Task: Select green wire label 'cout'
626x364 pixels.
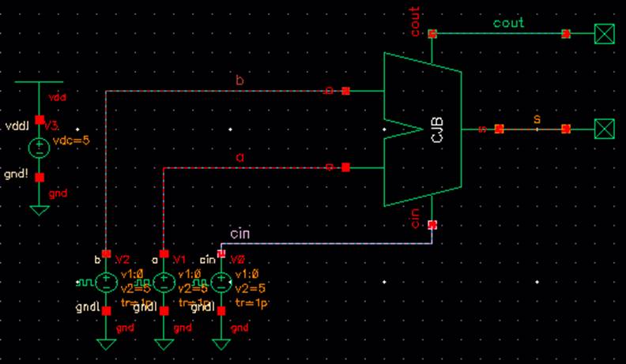Action: [x=509, y=23]
